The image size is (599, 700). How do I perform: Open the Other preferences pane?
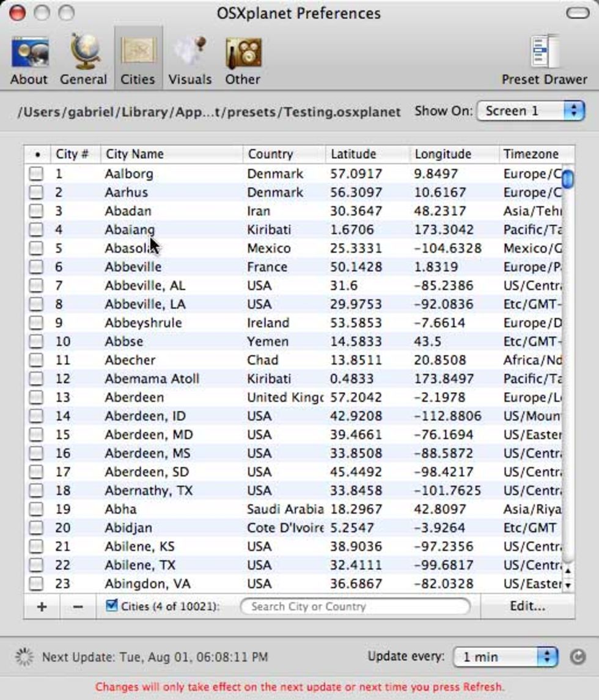point(243,61)
